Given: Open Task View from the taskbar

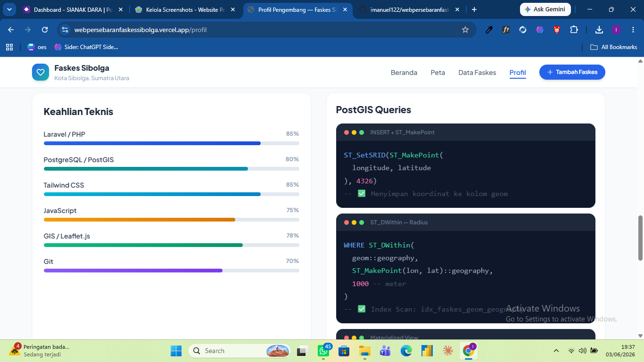Looking at the screenshot, I should click(302, 351).
